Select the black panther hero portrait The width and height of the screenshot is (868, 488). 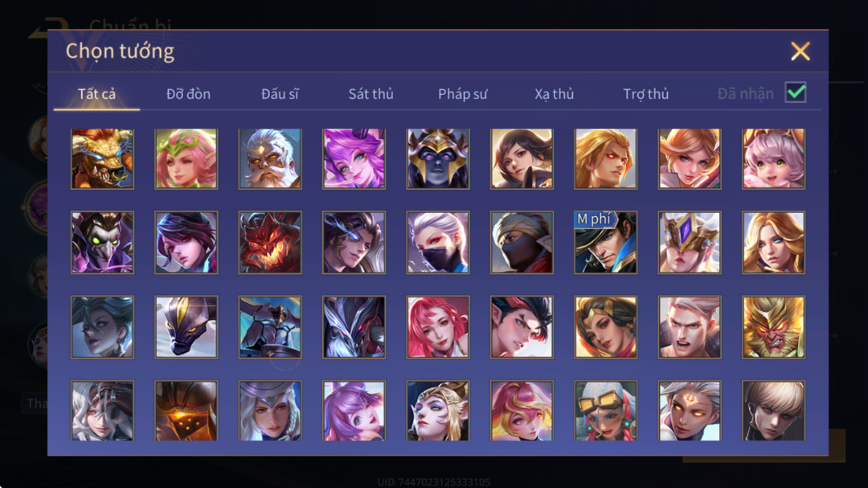coord(186,327)
